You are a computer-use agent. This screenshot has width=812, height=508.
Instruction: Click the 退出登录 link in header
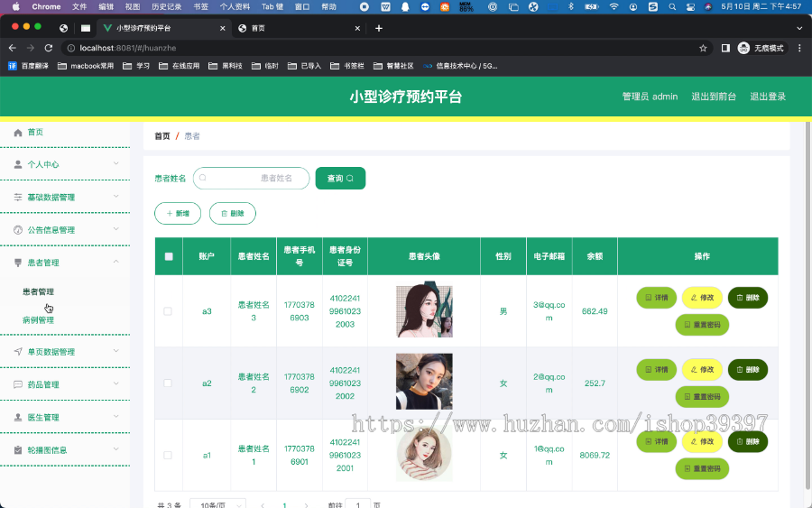tap(768, 97)
